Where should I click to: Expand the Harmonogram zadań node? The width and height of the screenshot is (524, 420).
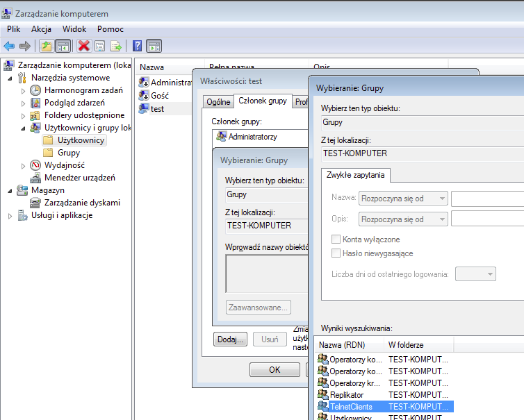click(x=23, y=91)
